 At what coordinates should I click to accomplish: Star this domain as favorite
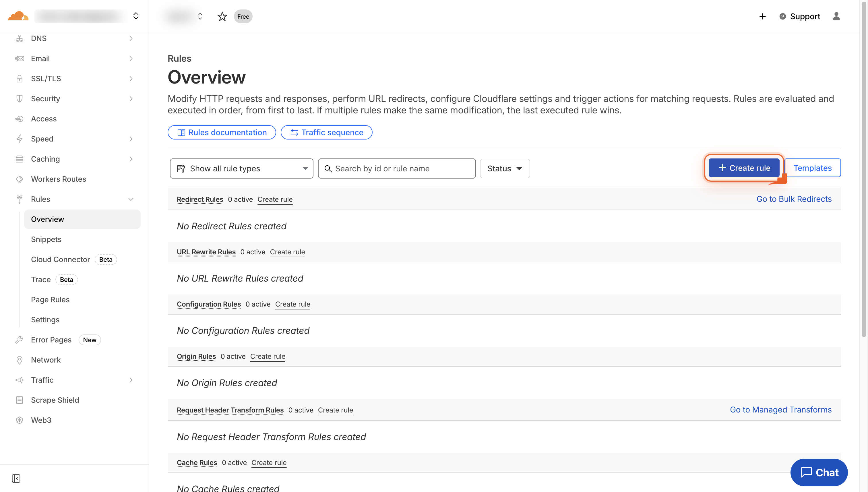pos(222,16)
